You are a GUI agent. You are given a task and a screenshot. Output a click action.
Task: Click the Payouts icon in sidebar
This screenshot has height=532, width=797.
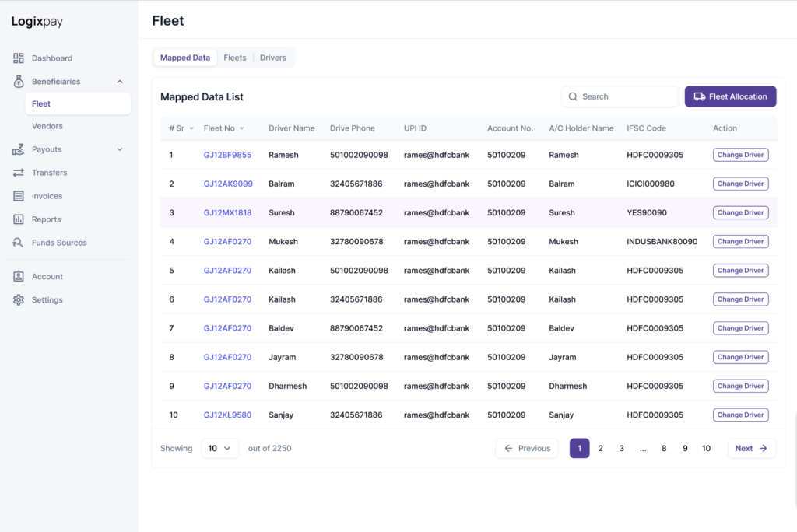click(19, 149)
